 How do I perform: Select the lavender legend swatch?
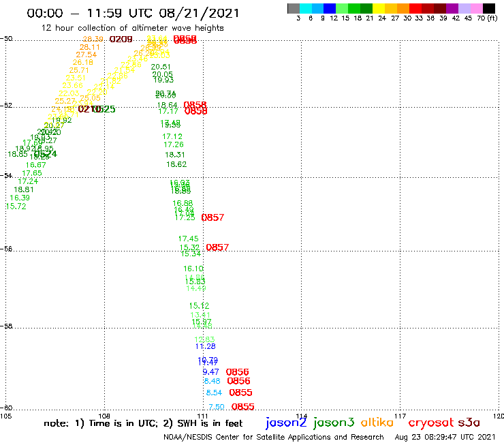(x=464, y=8)
